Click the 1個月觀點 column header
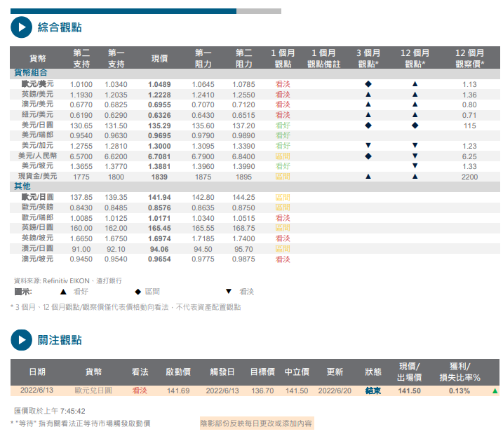This screenshot has width=503, height=448. coord(283,58)
